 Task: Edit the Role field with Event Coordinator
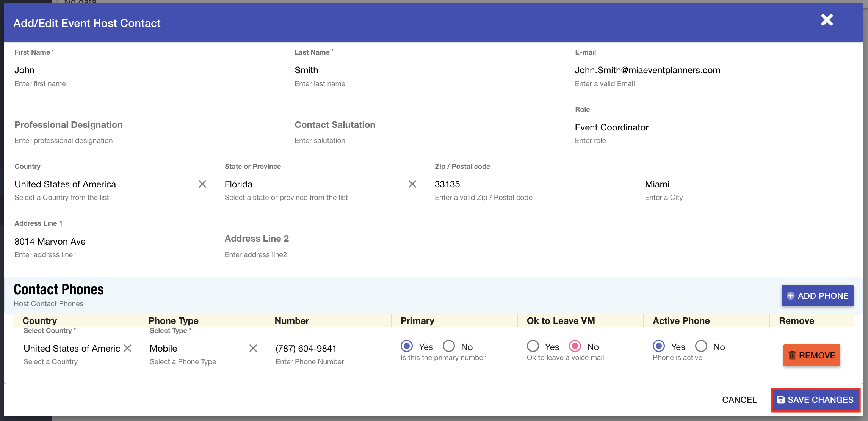713,127
